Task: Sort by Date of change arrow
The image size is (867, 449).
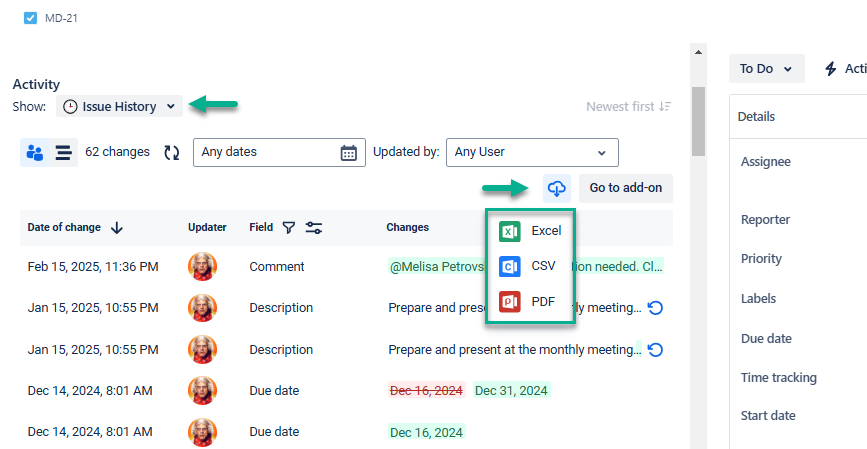Action: coord(116,228)
